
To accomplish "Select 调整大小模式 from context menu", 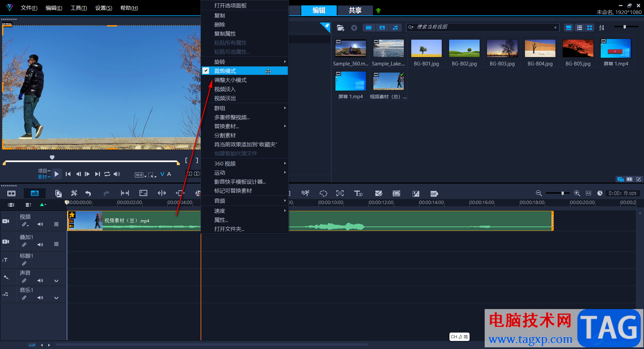I will (230, 80).
